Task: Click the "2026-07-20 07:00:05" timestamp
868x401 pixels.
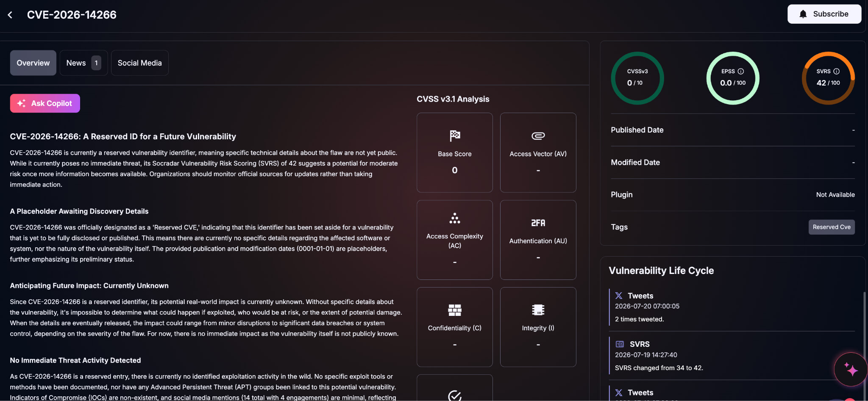Action: click(x=647, y=306)
